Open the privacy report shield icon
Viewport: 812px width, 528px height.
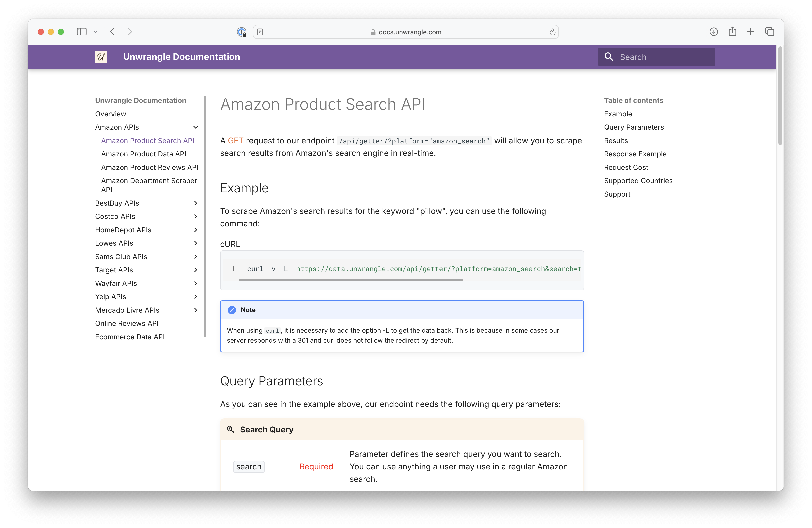[x=241, y=32]
